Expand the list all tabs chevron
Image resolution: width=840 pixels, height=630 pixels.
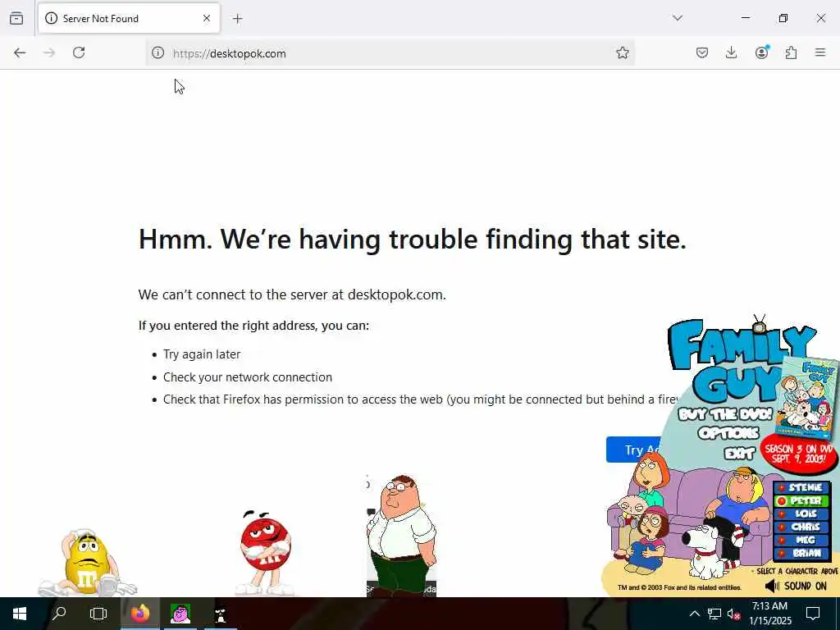click(x=678, y=18)
